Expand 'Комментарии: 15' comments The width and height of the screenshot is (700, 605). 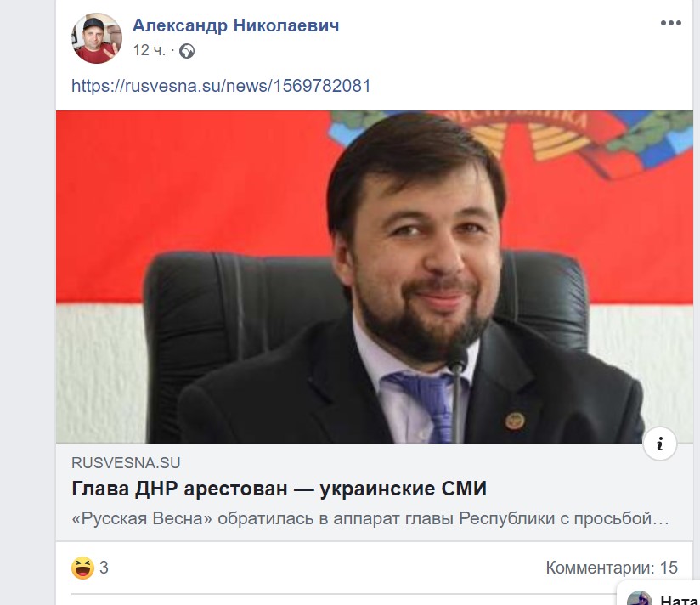[x=612, y=568]
